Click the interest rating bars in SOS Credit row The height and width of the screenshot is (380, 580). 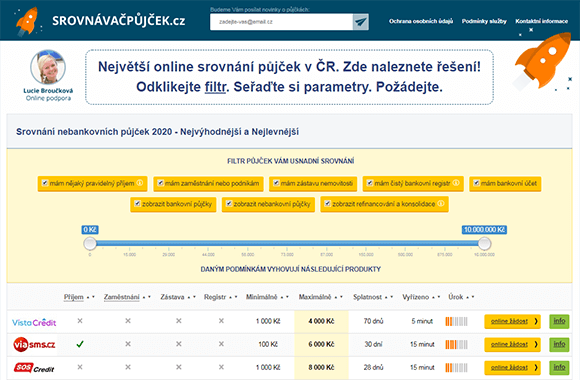456,368
